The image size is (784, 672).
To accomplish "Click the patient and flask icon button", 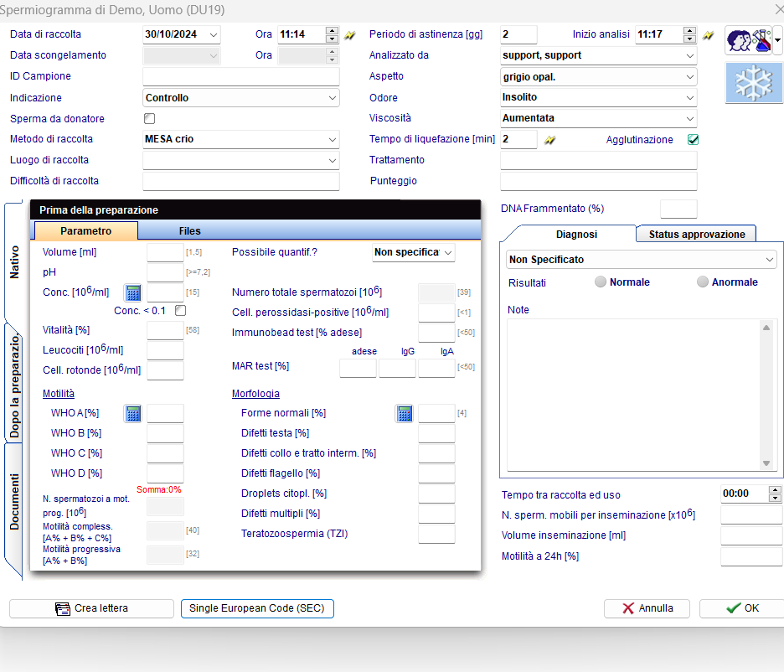I will pyautogui.click(x=749, y=40).
